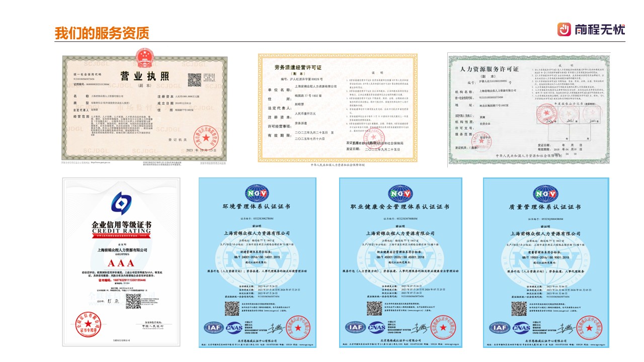Open the 企业信用等级证书 credit rating certificate

121,261
